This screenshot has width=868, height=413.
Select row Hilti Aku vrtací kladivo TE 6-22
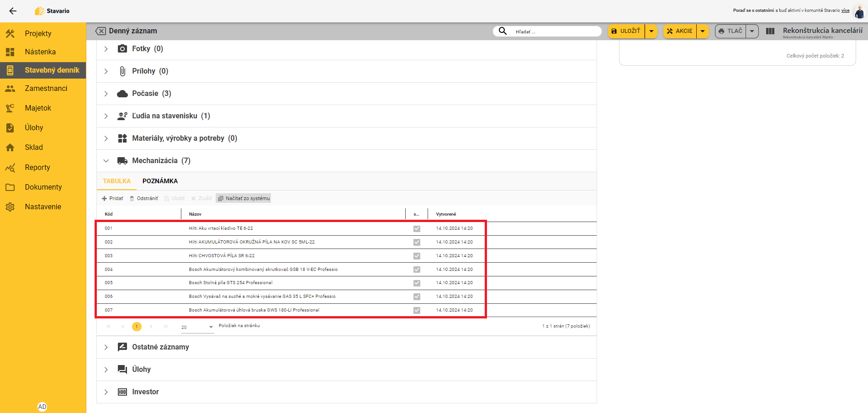click(x=347, y=228)
